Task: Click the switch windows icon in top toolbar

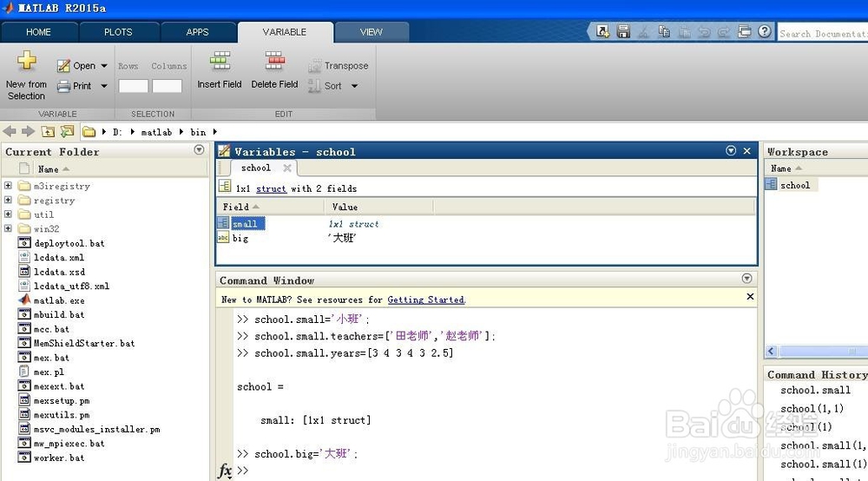Action: (x=745, y=31)
